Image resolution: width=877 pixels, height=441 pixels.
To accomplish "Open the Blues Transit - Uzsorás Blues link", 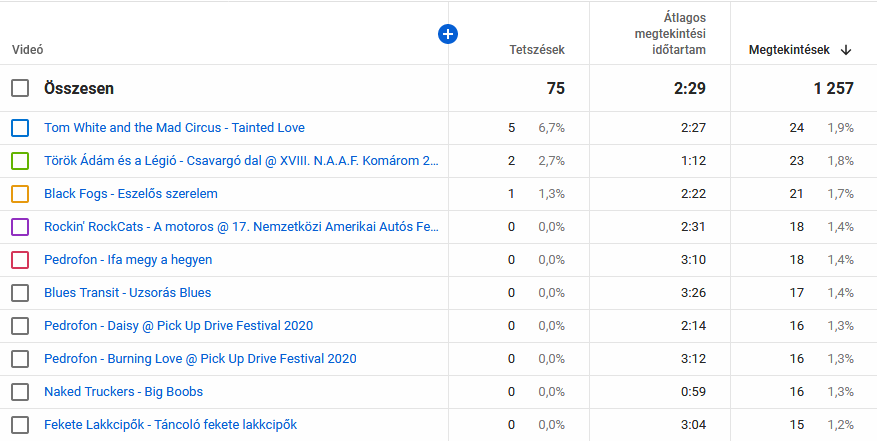I will tap(127, 293).
